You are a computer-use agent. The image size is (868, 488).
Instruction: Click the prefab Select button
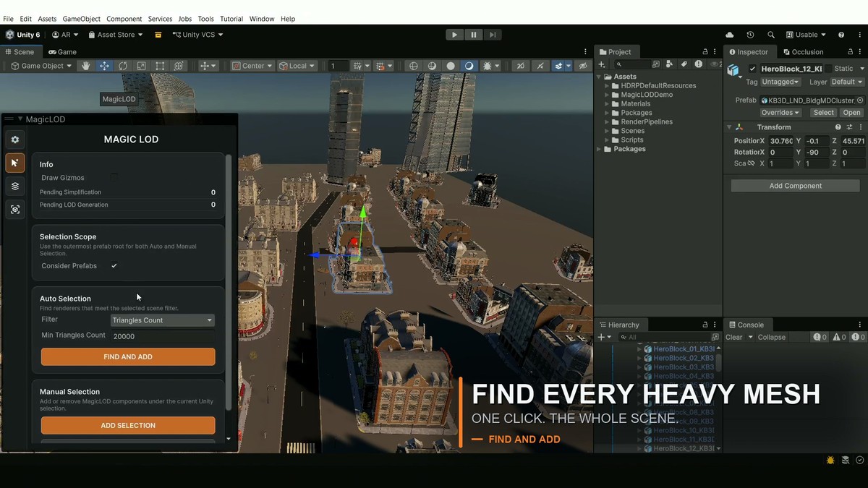coord(823,113)
